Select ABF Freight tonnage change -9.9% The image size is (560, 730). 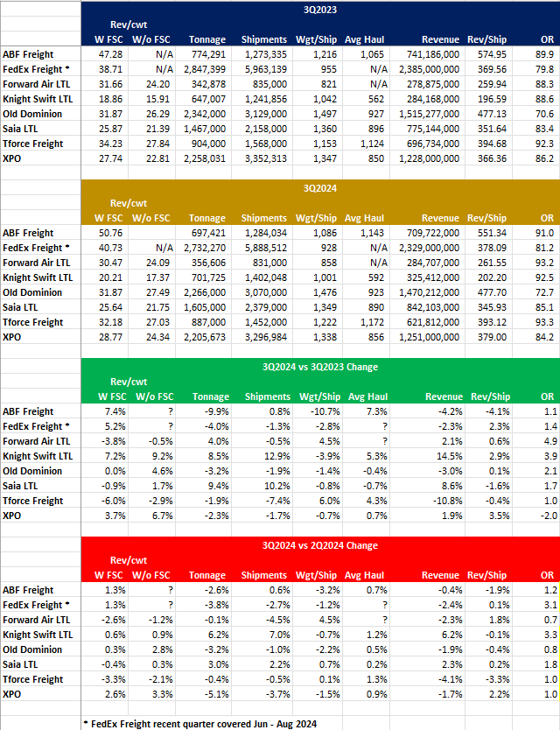click(217, 411)
